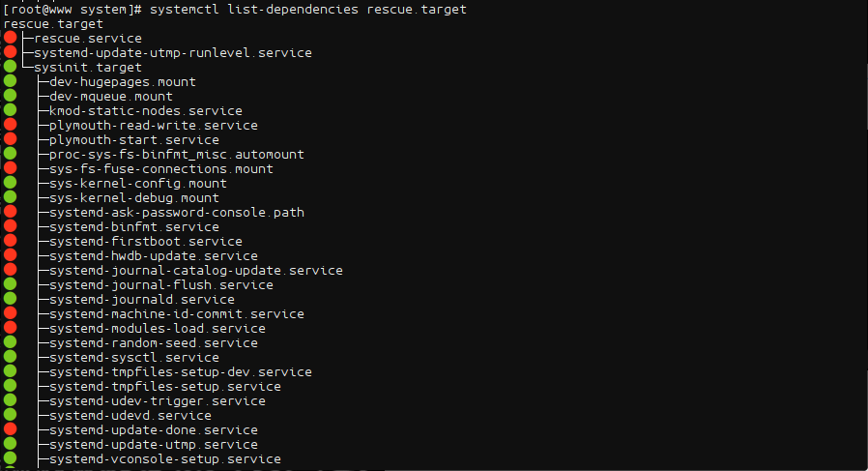Image resolution: width=868 pixels, height=471 pixels.
Task: Click green dot beside systemd-journald.service
Action: point(10,299)
